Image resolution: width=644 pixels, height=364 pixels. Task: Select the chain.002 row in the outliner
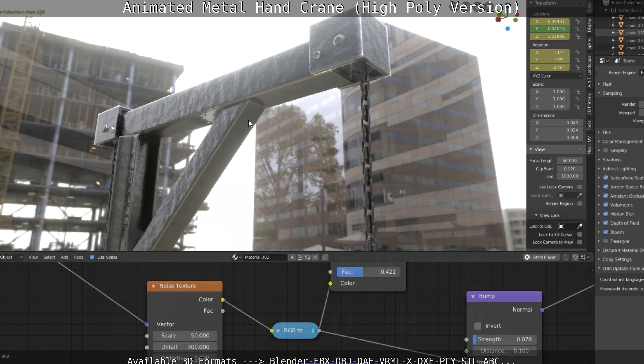pyautogui.click(x=620, y=32)
